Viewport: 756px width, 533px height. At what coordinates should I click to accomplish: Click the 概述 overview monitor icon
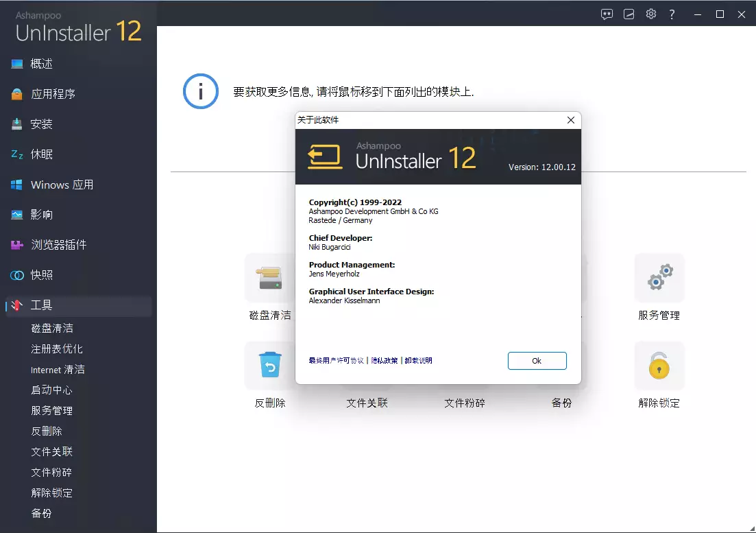17,64
